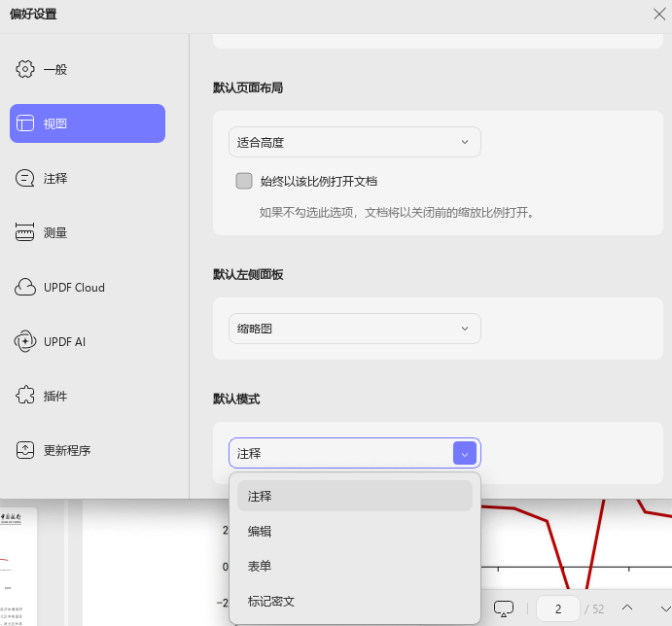This screenshot has height=626, width=672.
Task: Switch to the 测量 measurement tab
Action: pos(87,232)
